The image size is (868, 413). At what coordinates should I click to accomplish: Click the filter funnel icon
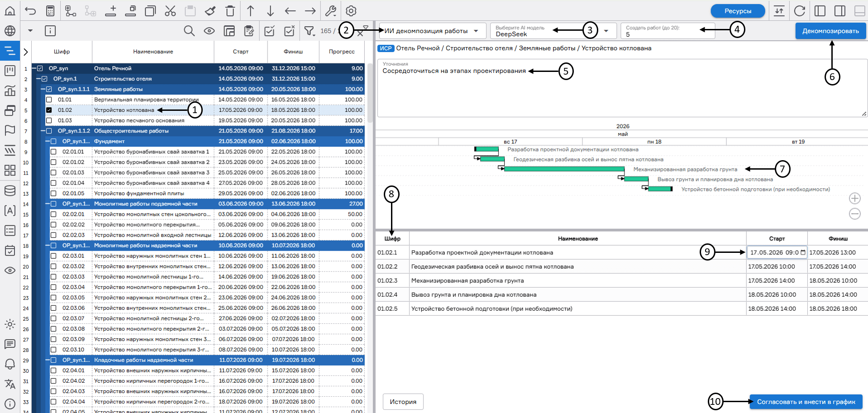tap(309, 31)
